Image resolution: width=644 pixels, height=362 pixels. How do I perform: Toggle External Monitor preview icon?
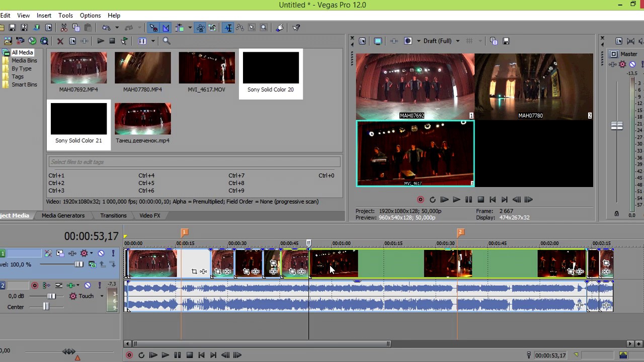(378, 41)
